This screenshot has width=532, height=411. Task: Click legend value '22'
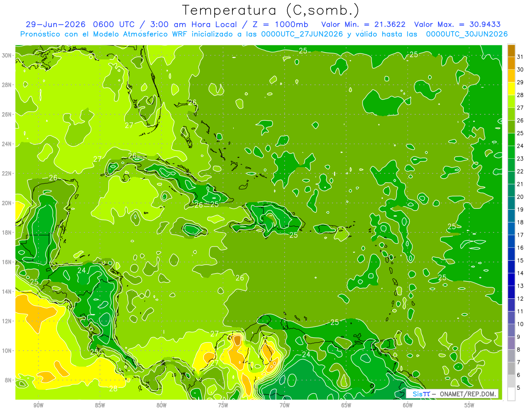[x=520, y=172]
